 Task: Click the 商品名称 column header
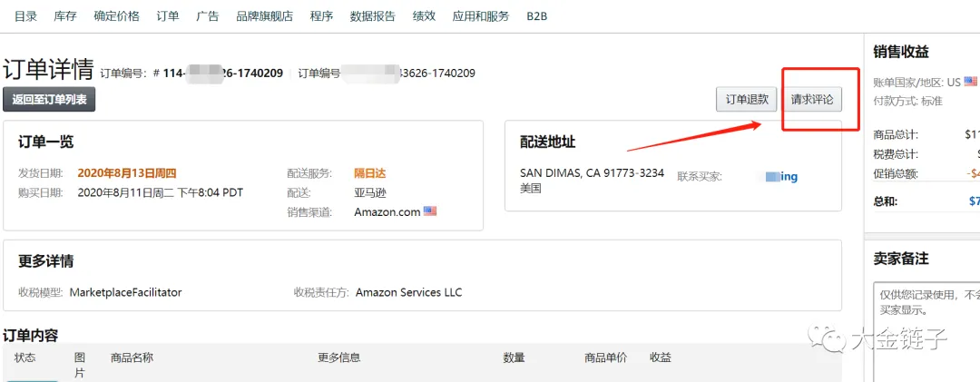click(x=132, y=358)
